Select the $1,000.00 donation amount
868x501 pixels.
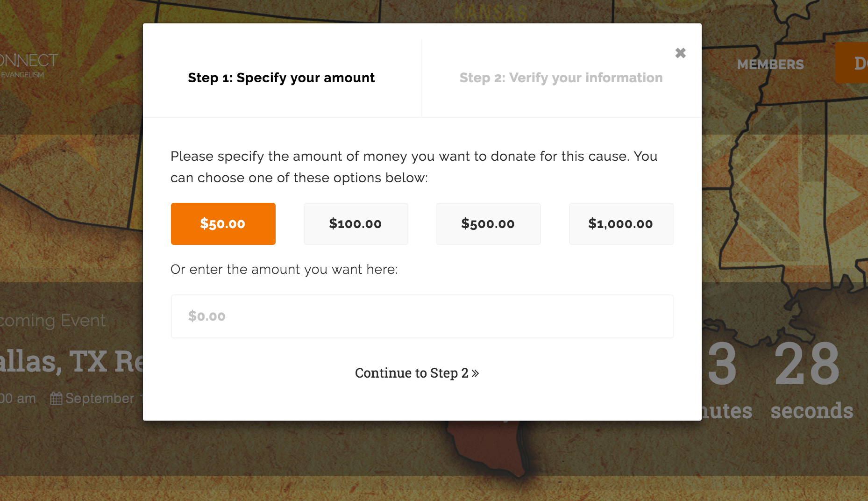621,224
